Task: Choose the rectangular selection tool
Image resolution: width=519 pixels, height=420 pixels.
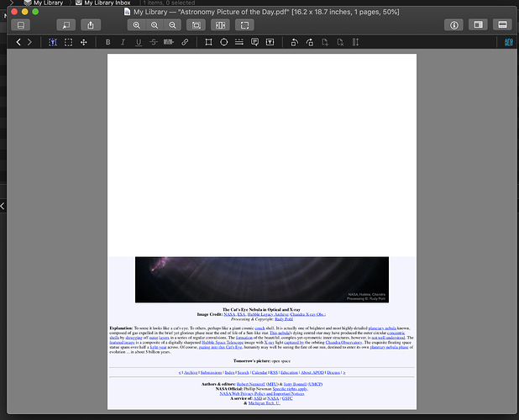Action: point(68,42)
